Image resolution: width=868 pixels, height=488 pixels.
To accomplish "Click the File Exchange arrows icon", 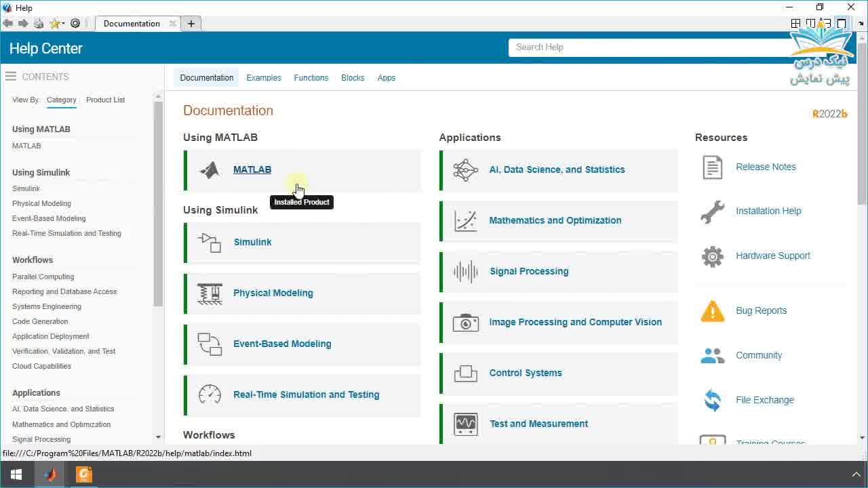I will pyautogui.click(x=712, y=400).
